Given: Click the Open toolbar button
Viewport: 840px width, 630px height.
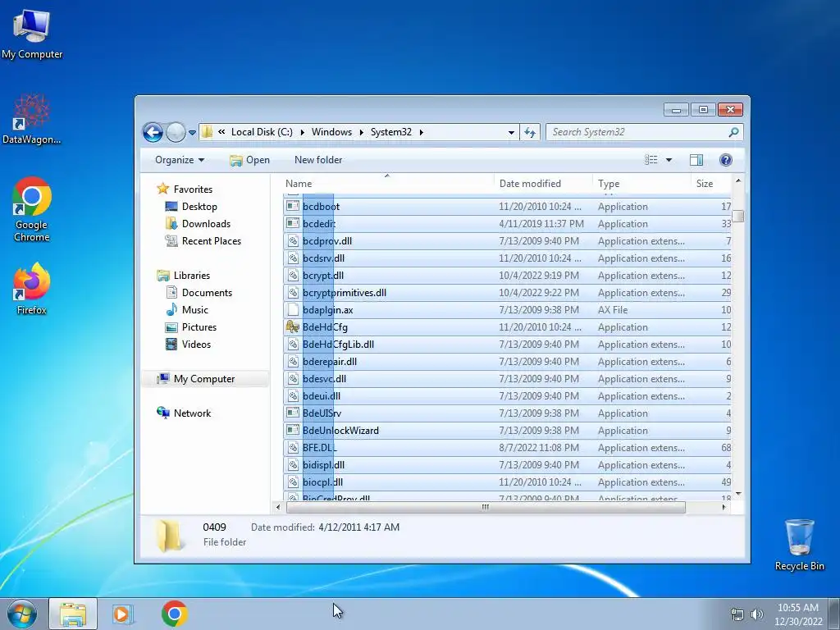Looking at the screenshot, I should [249, 160].
